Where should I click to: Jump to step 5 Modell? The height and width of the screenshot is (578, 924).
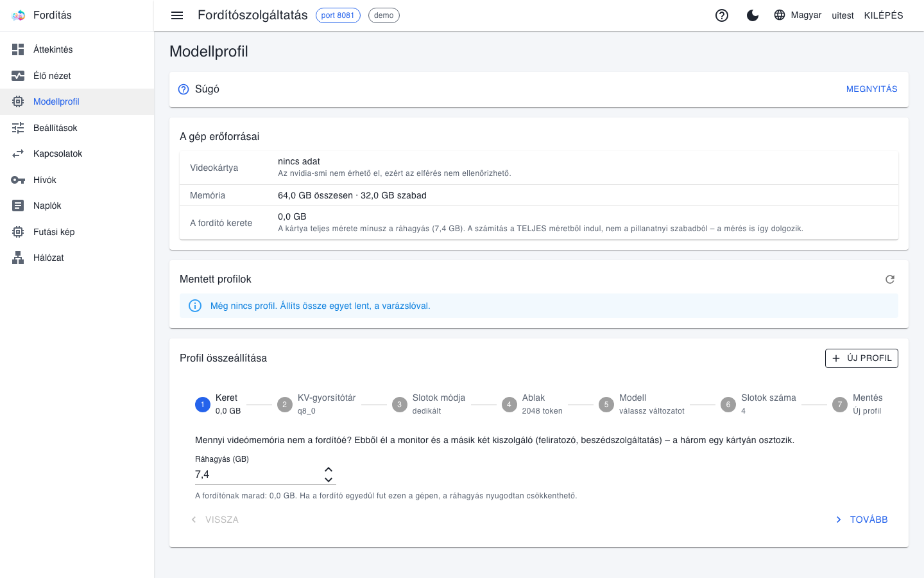(642, 405)
